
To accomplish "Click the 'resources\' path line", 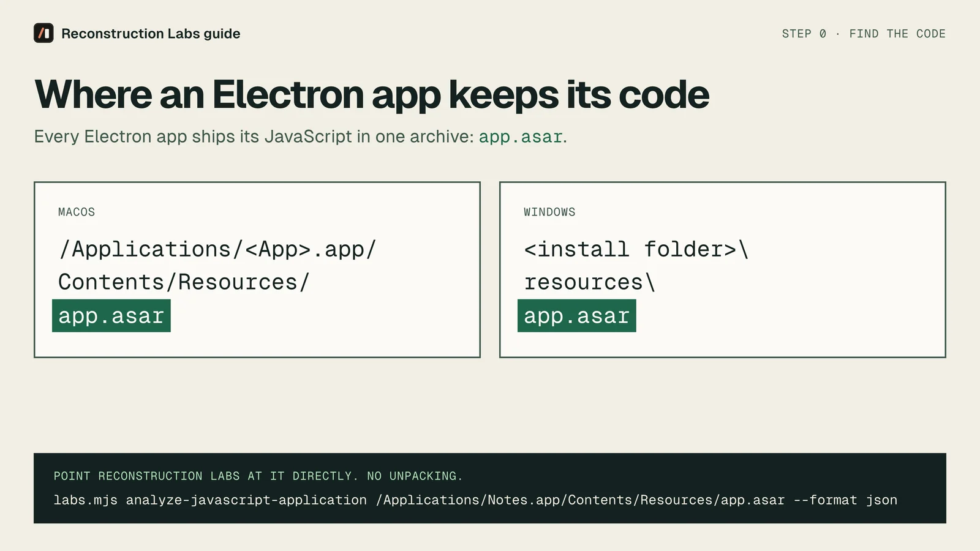I will pyautogui.click(x=590, y=282).
